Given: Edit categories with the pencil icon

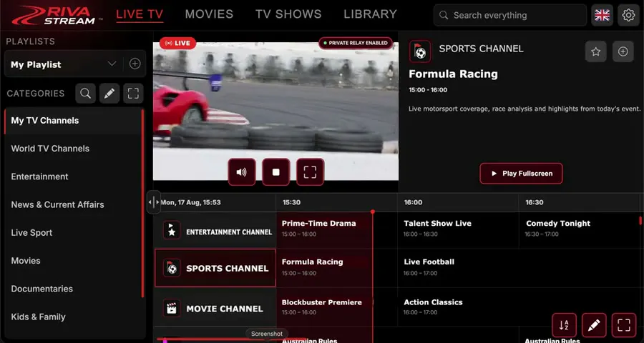Looking at the screenshot, I should 109,94.
